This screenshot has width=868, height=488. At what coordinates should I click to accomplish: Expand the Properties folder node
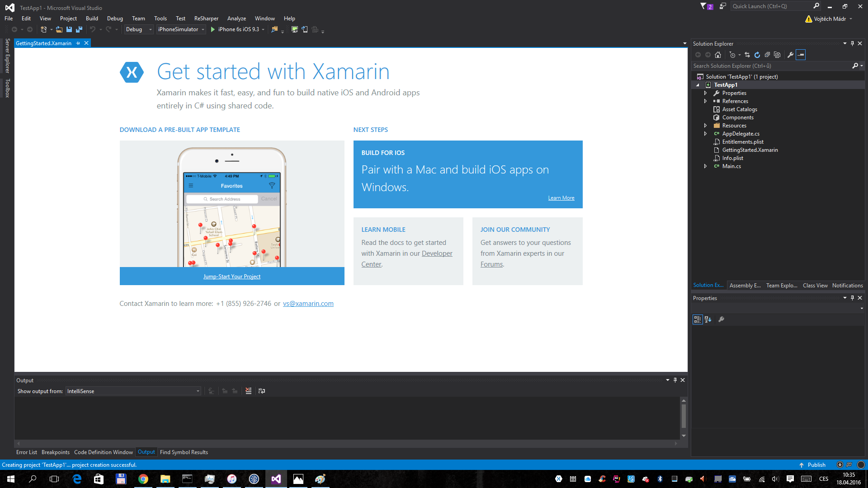click(x=706, y=93)
